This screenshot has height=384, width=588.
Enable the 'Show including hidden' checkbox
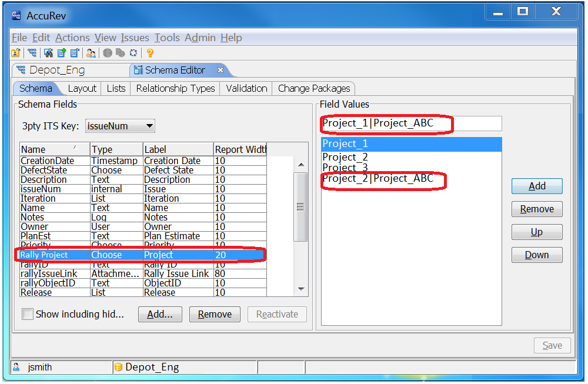(28, 314)
